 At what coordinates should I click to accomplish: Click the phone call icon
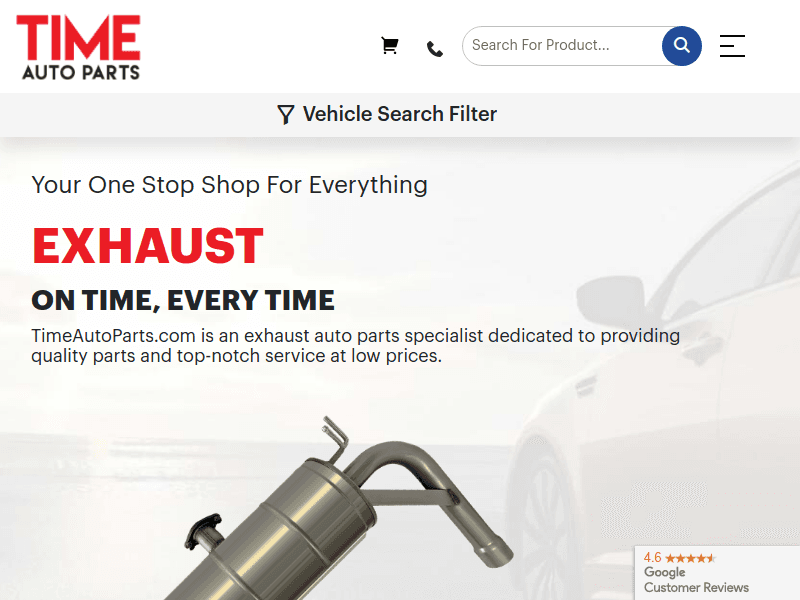tap(435, 49)
